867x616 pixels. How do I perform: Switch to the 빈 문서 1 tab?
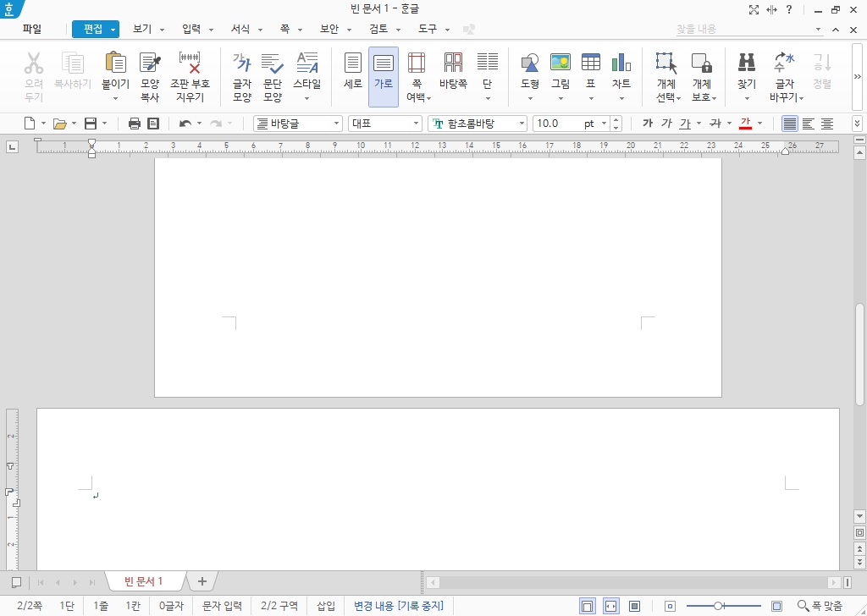click(x=144, y=581)
